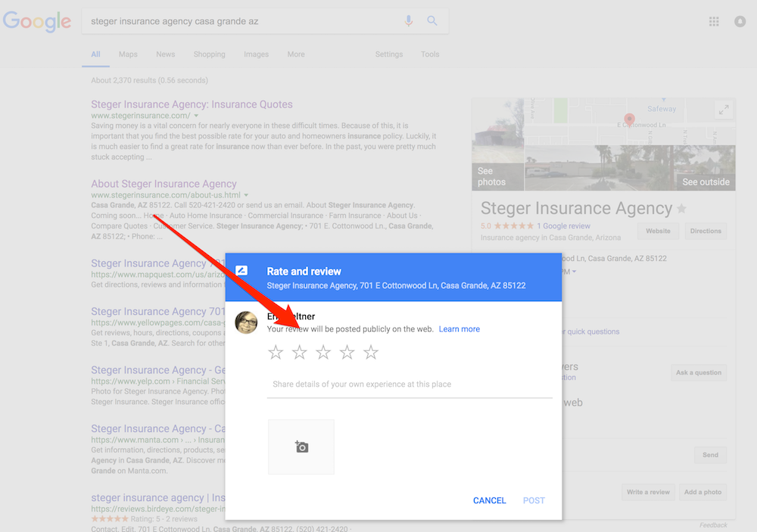Click the microphone voice search icon
Viewport: 757px width, 532px height.
(409, 21)
